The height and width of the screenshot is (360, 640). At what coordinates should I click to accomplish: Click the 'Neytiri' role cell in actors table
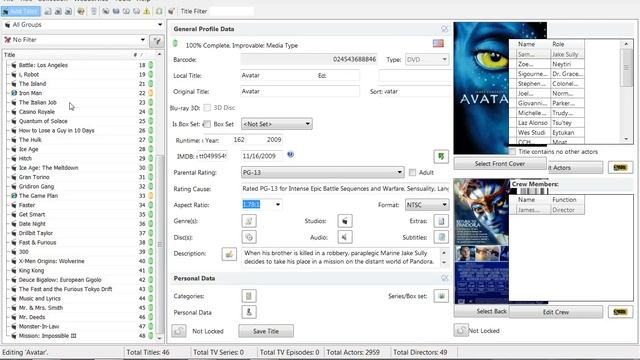pos(567,64)
